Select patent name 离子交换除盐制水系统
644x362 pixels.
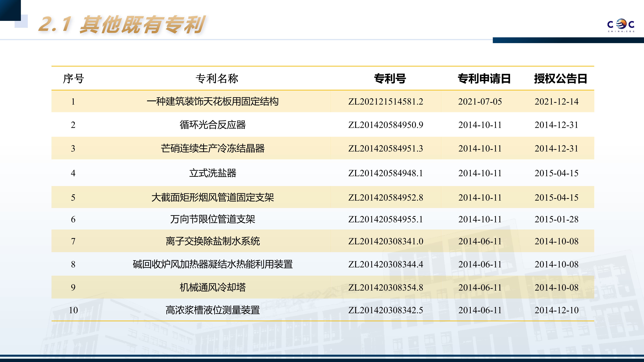[212, 241]
